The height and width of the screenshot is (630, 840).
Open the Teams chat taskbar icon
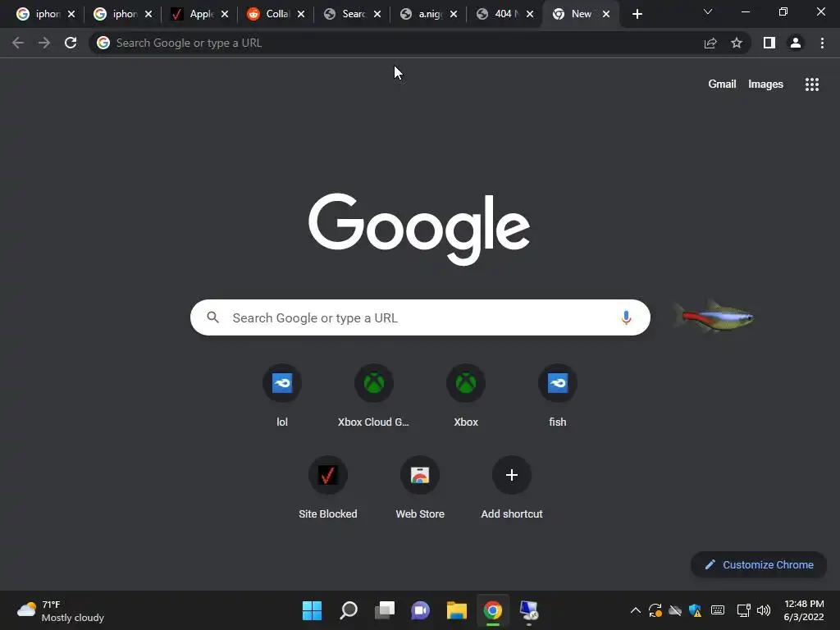pyautogui.click(x=421, y=610)
